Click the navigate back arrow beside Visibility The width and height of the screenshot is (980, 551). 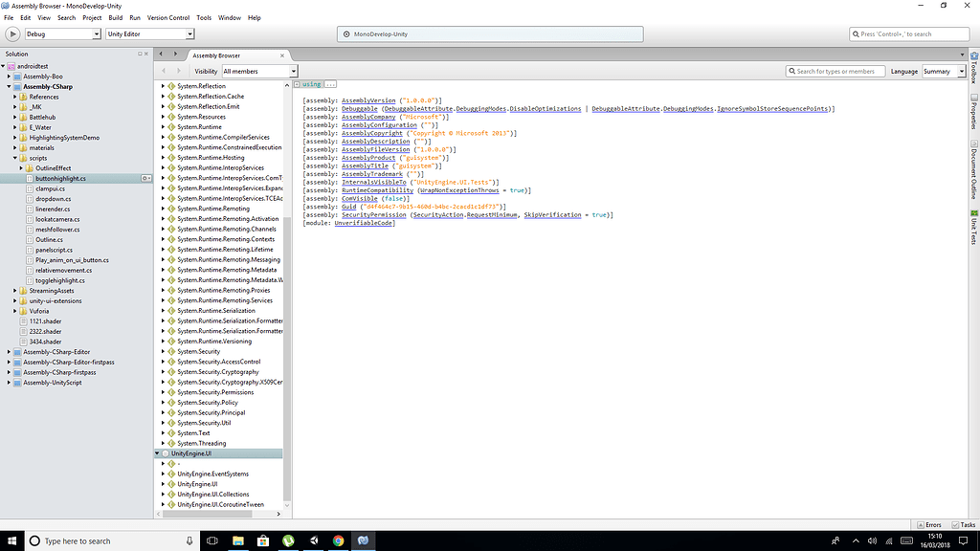point(164,71)
